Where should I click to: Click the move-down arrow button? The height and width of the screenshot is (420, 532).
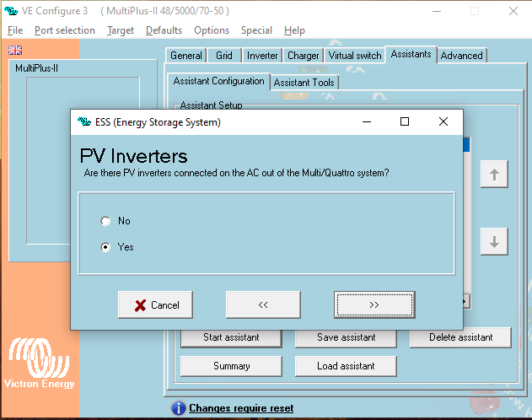(x=494, y=241)
